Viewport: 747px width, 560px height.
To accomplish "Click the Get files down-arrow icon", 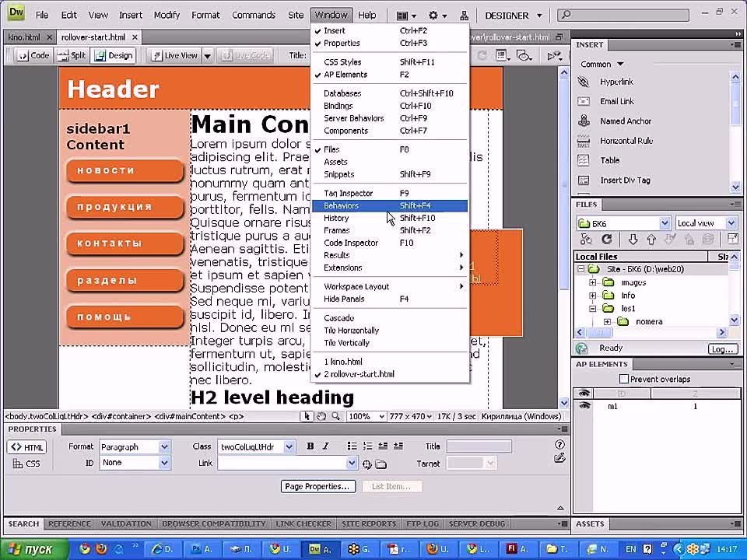I will 633,240.
